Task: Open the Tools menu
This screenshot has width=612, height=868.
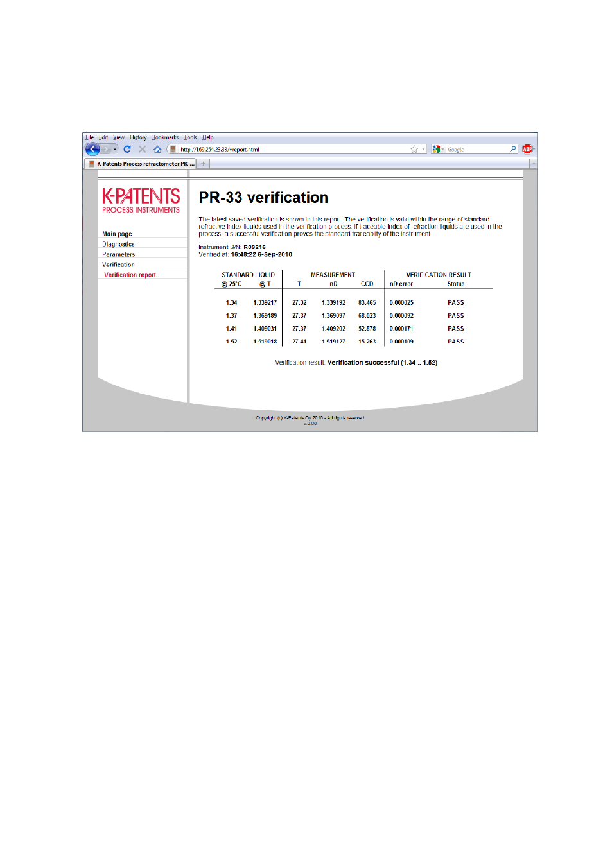Action: (x=190, y=137)
